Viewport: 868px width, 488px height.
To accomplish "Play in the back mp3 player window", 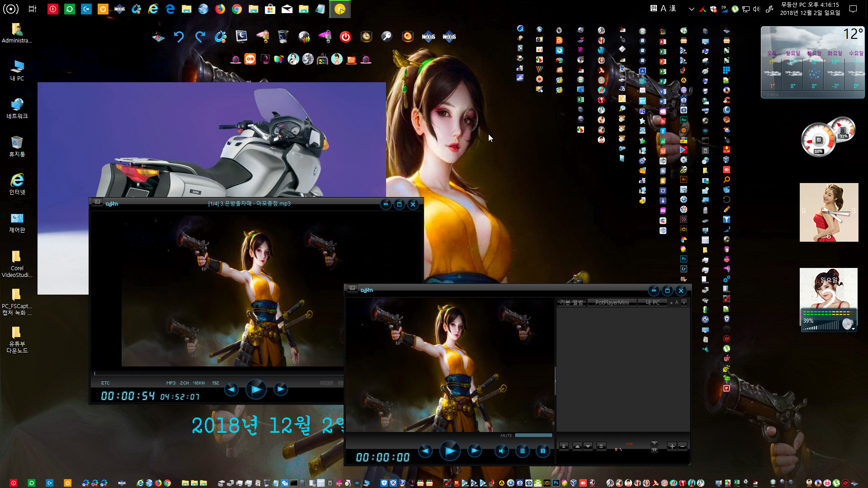I will click(x=256, y=389).
